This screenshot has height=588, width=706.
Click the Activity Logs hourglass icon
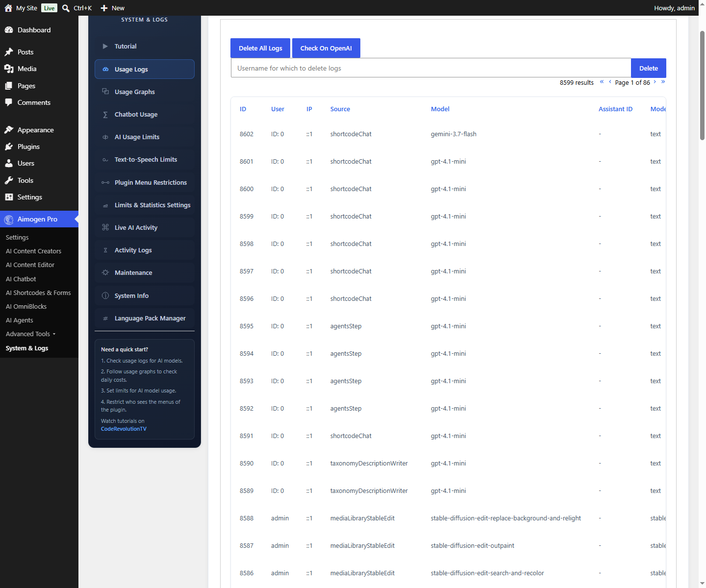tap(105, 250)
